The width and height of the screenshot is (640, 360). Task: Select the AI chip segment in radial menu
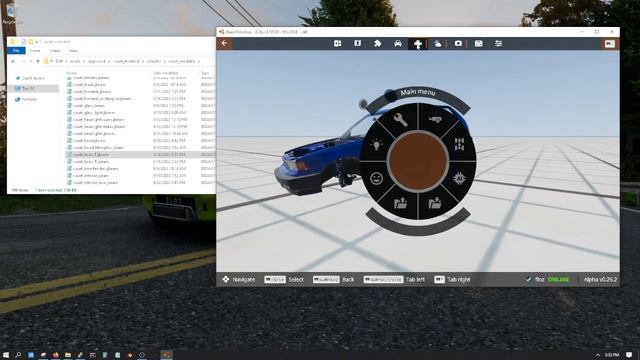point(459,178)
